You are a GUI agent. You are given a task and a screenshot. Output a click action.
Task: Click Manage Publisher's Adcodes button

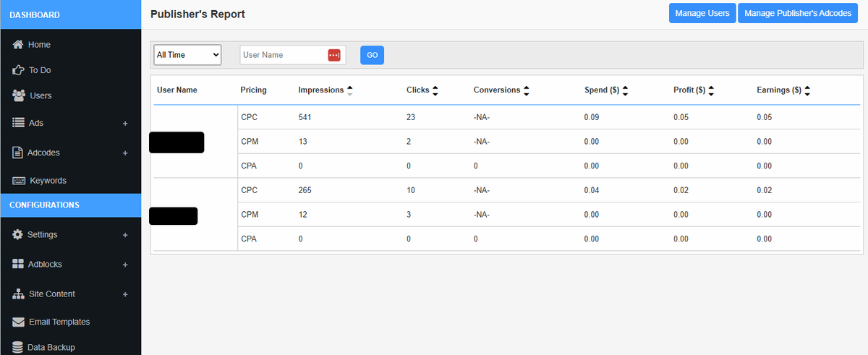pos(798,13)
